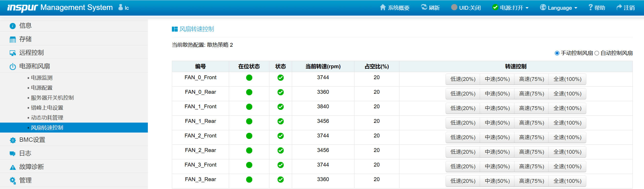Open 错峰上电设置 submenu item

point(47,108)
